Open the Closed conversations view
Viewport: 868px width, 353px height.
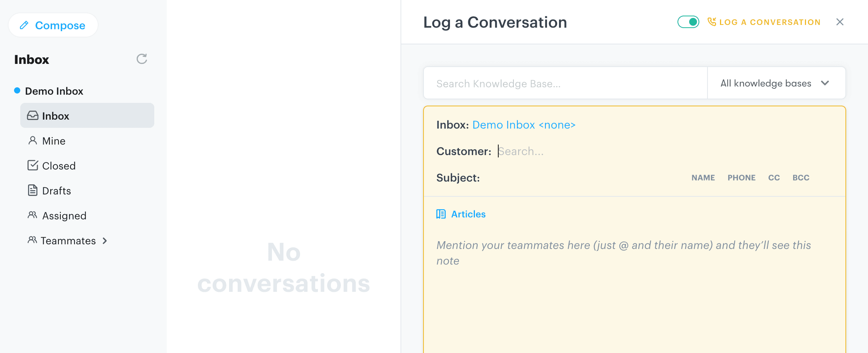point(59,166)
